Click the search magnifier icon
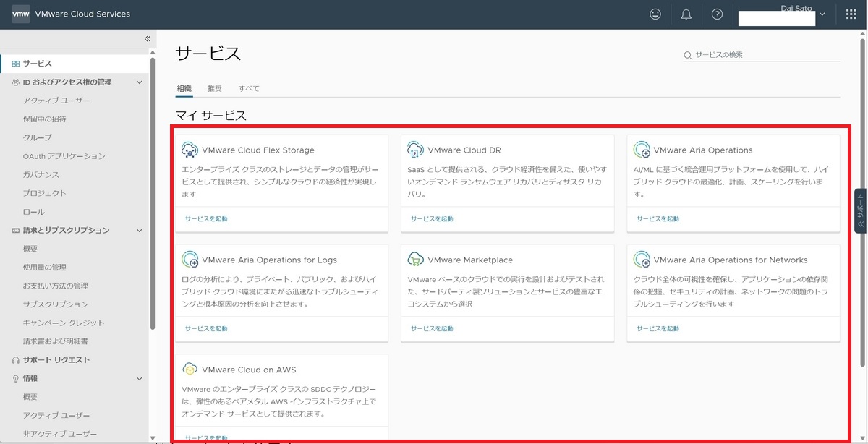This screenshot has width=868, height=444. tap(688, 56)
